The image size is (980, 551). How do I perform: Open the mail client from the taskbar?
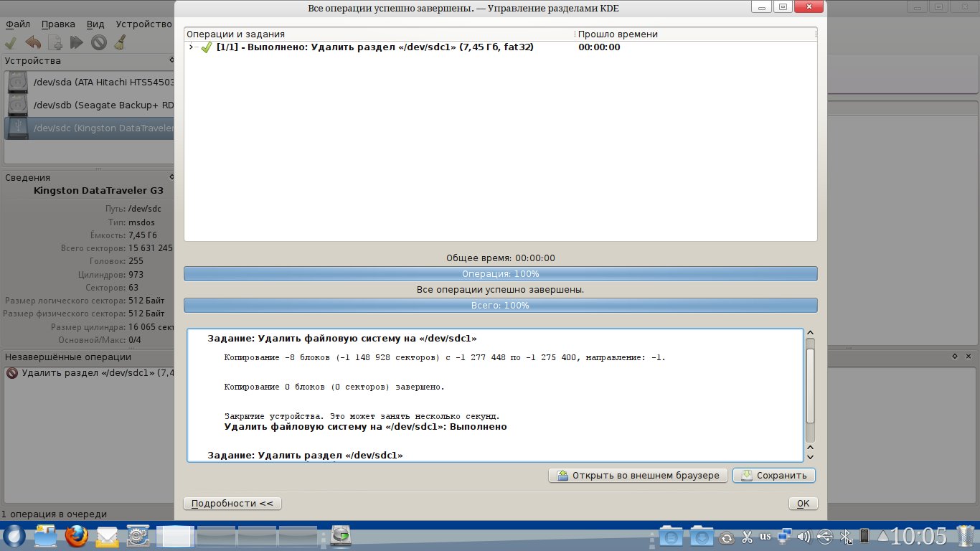click(107, 536)
